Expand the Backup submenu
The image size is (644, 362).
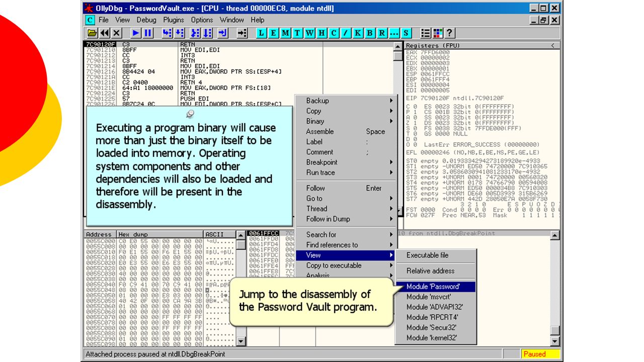click(345, 101)
